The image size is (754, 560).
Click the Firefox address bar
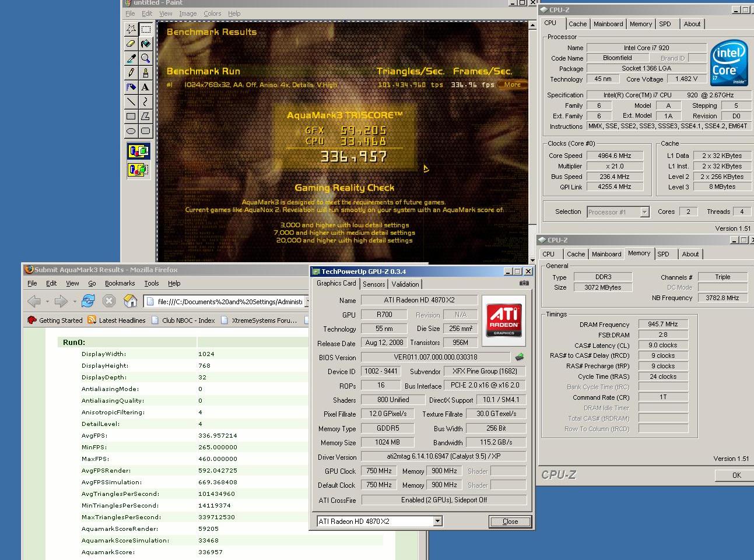pos(225,301)
